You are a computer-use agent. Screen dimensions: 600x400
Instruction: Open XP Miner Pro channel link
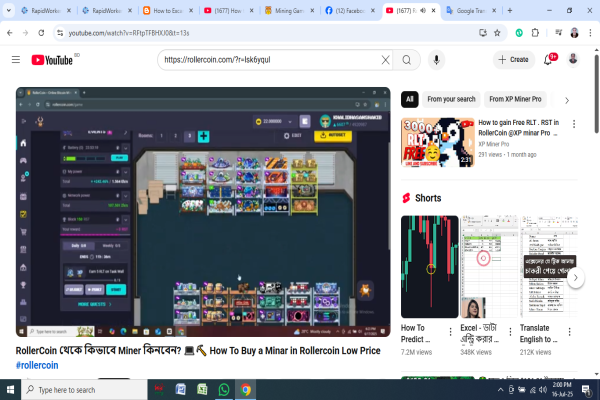pos(494,144)
